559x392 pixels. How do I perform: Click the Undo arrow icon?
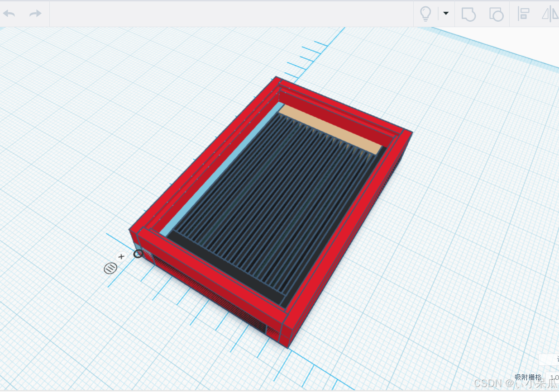click(9, 14)
